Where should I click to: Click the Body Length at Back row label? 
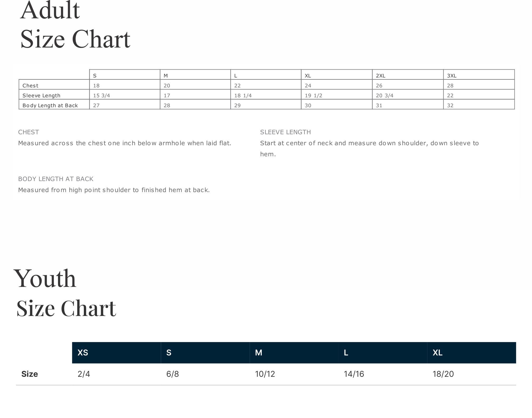(x=50, y=105)
